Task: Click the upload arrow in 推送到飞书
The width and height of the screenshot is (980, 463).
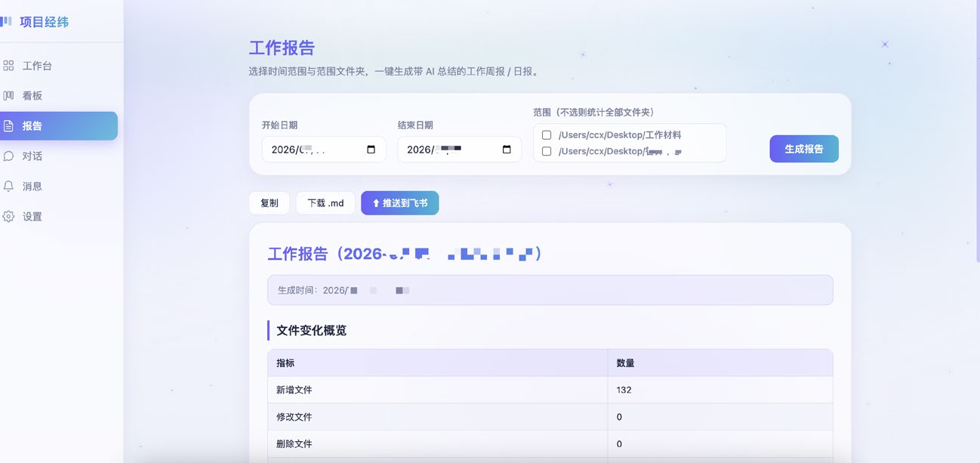Action: pyautogui.click(x=376, y=203)
